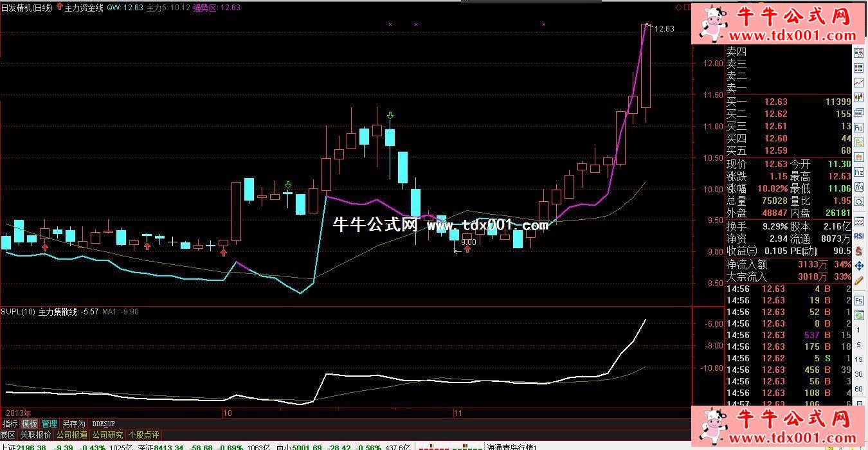Click the green refresh icon
Image resolution: width=868 pixels, height=450 pixels.
[x=859, y=316]
